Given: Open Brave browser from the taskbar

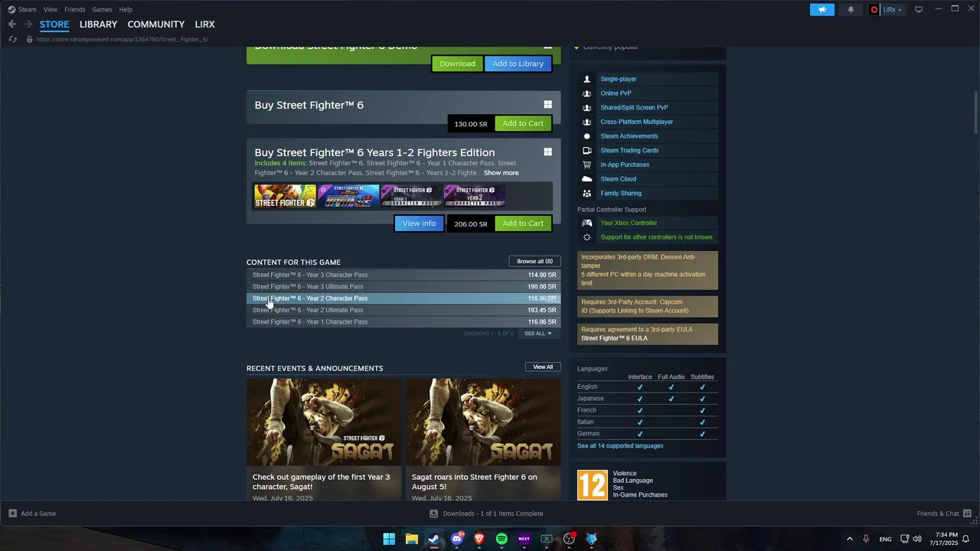Looking at the screenshot, I should point(479,539).
